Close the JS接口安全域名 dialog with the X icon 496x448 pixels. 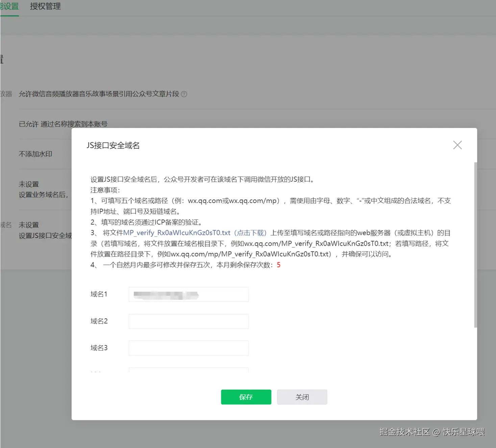point(457,144)
